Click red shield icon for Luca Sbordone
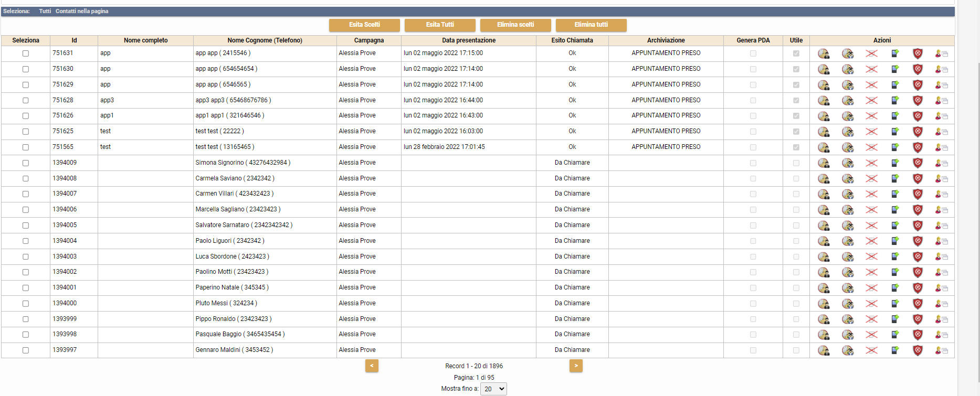The image size is (980, 396). (918, 257)
